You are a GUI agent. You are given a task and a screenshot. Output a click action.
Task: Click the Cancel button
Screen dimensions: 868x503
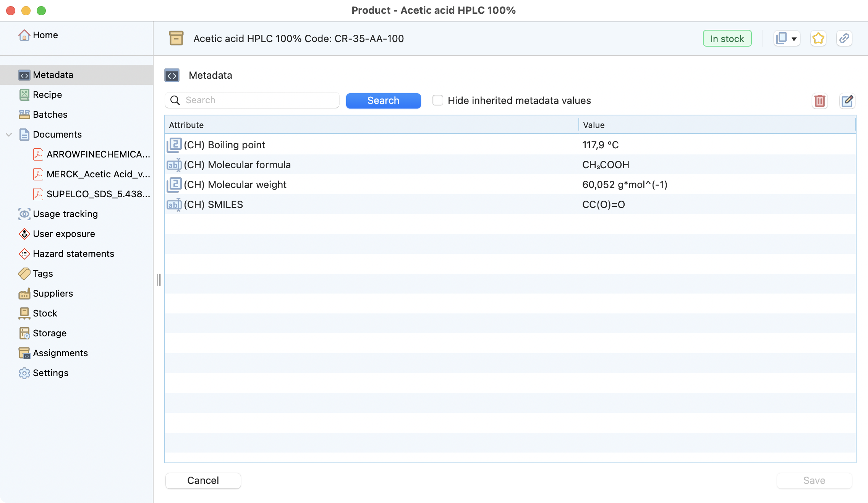(x=203, y=480)
